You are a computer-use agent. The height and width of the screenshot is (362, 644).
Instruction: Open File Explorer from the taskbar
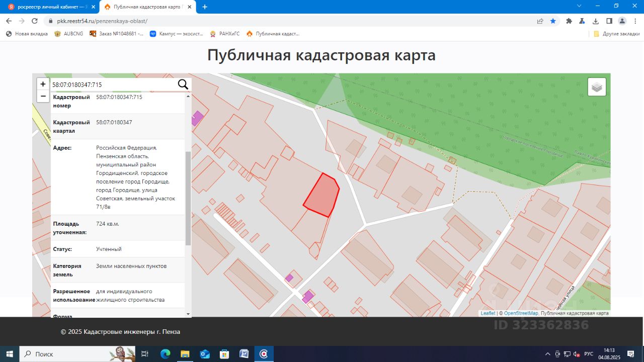185,354
